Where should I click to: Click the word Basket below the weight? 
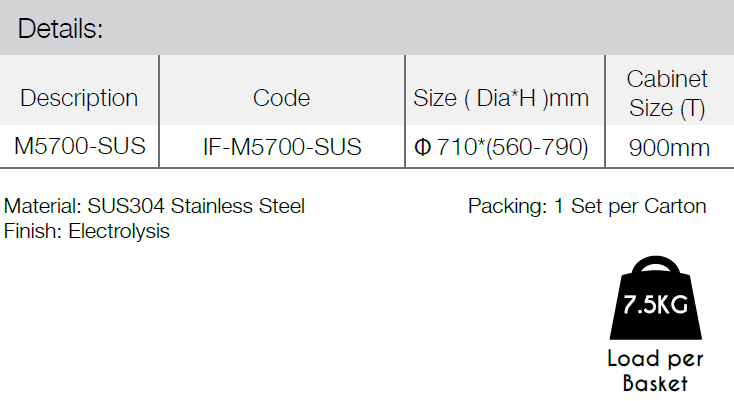[655, 383]
